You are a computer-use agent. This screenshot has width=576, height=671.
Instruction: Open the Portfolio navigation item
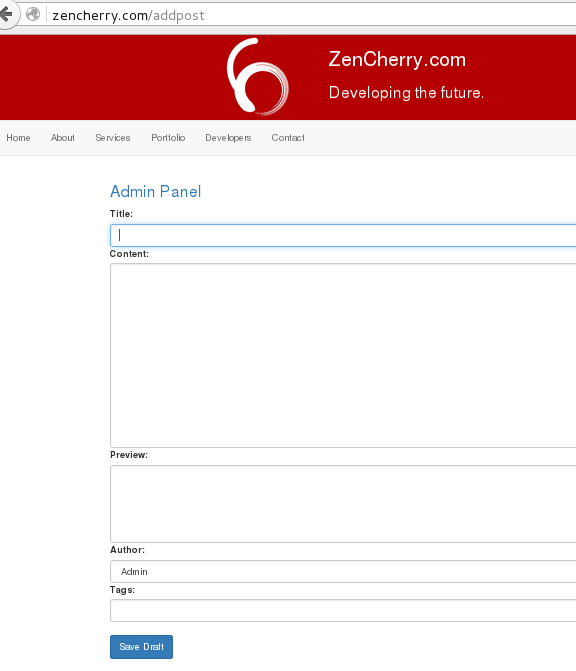click(x=168, y=138)
